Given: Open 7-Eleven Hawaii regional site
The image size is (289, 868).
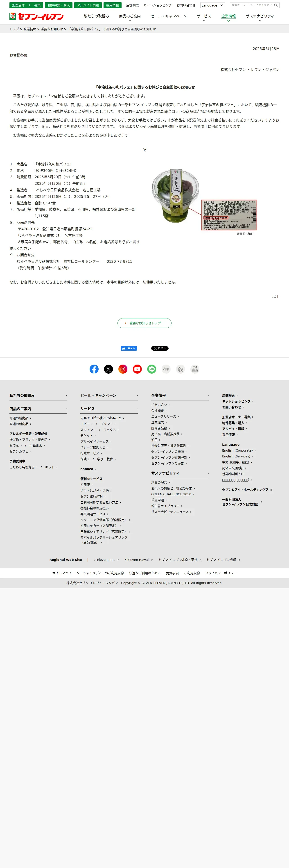Looking at the screenshot, I should (139, 560).
